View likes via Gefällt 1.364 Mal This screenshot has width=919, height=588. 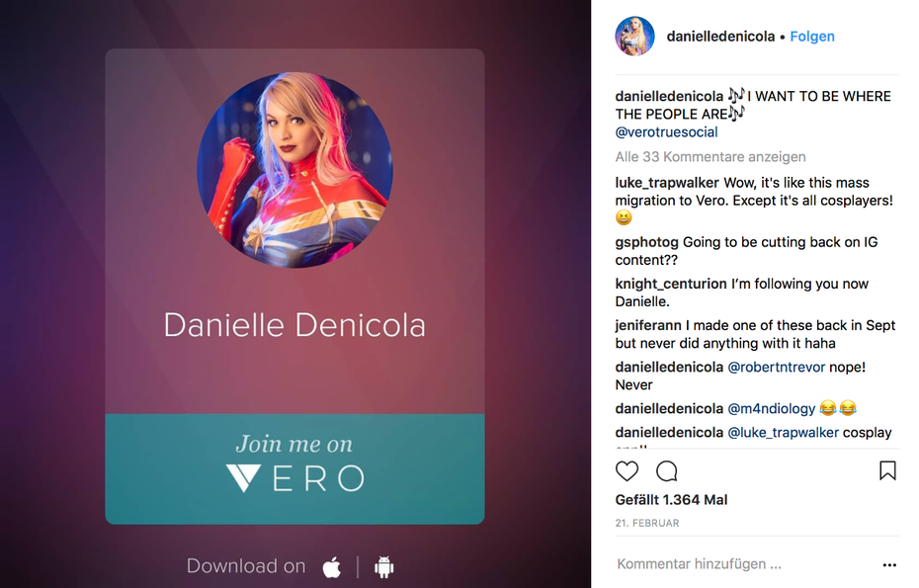point(671,499)
